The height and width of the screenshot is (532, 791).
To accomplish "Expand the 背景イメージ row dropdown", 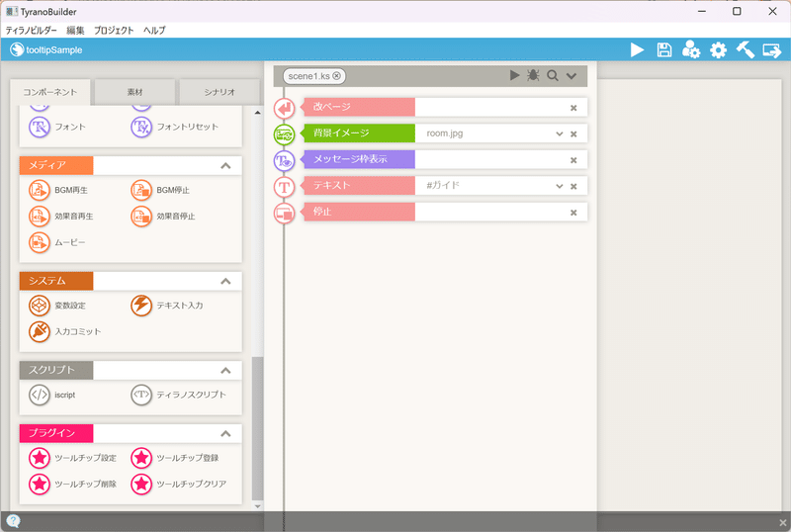I will (559, 133).
